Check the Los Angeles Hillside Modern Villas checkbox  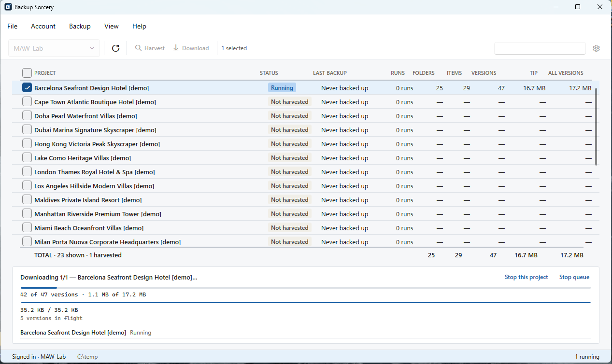[27, 186]
